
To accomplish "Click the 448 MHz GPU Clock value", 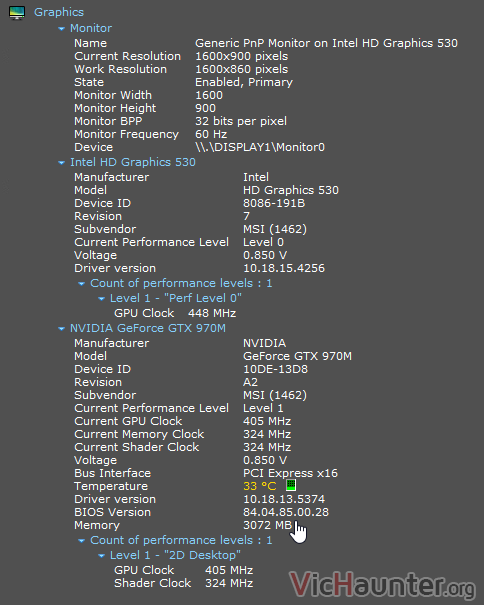I will coord(212,313).
